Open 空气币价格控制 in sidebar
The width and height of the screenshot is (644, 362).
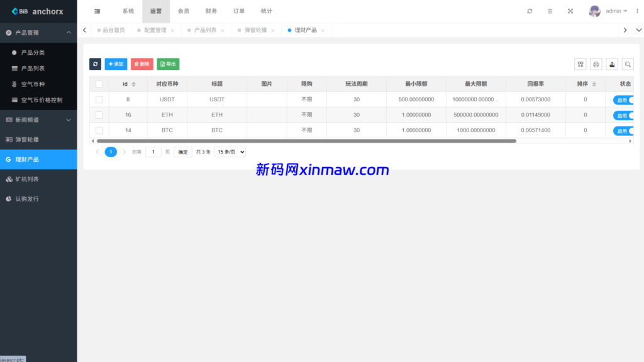tap(38, 100)
